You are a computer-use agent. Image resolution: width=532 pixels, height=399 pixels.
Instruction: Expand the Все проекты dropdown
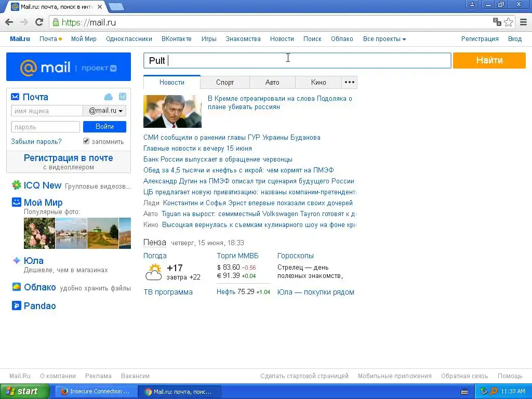click(x=384, y=39)
